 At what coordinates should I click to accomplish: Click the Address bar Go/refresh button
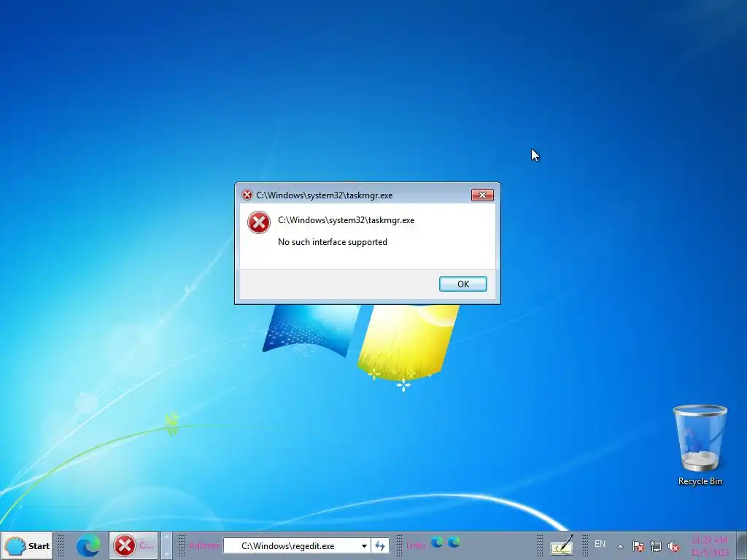pos(380,545)
